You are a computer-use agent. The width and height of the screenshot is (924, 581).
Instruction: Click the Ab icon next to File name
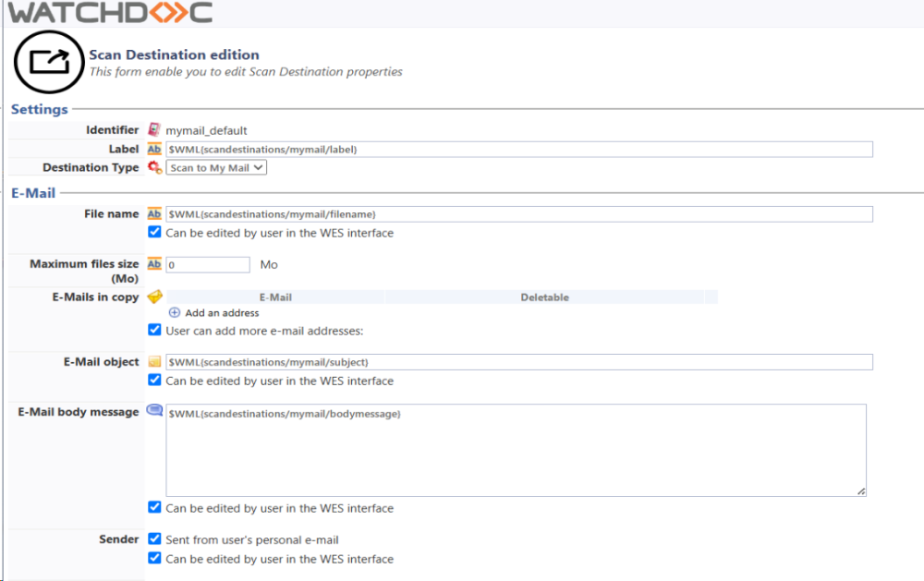(x=154, y=214)
